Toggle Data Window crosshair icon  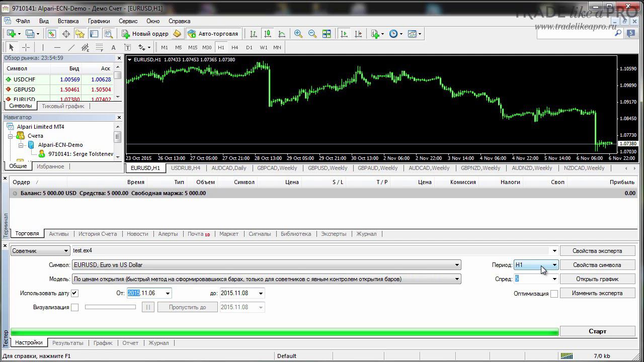click(x=66, y=34)
